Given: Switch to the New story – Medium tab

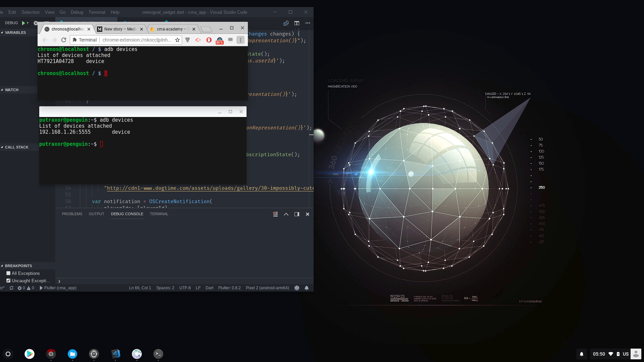Looking at the screenshot, I should tap(120, 29).
